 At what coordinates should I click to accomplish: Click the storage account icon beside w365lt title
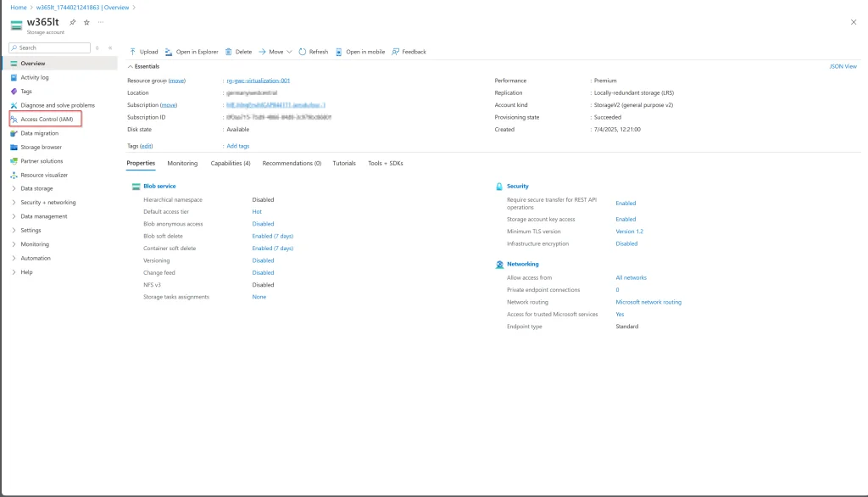pos(17,25)
